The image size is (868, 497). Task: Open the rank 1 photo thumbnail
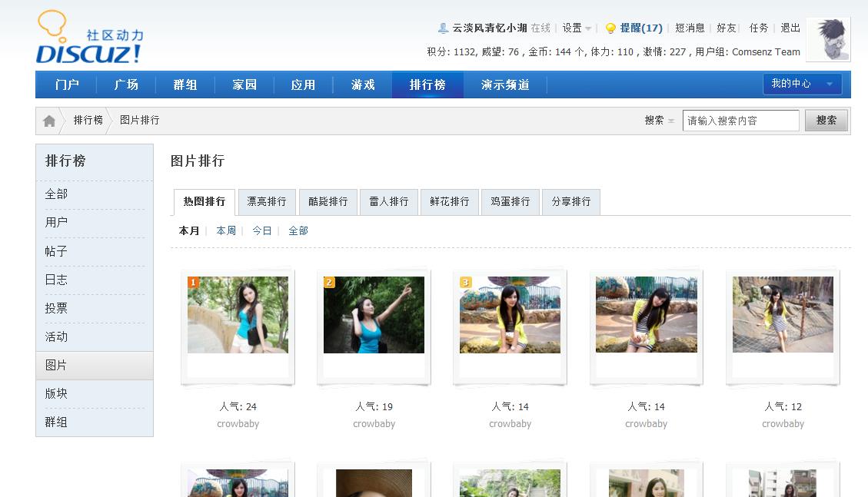(238, 315)
